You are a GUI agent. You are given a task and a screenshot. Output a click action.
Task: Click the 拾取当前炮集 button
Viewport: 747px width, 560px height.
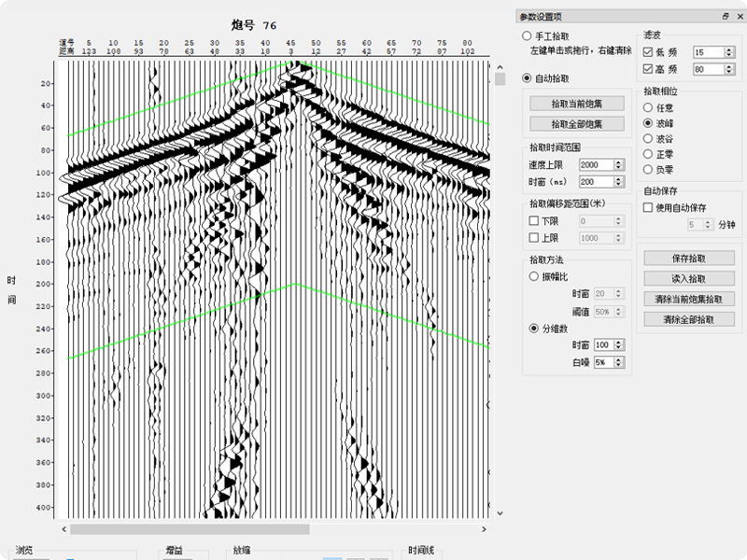[x=576, y=104]
